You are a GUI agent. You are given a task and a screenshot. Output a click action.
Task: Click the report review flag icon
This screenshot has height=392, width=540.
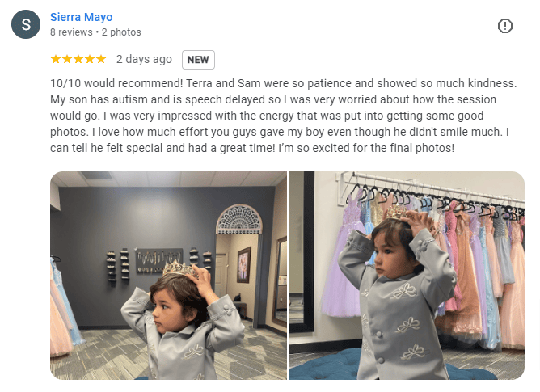click(505, 26)
